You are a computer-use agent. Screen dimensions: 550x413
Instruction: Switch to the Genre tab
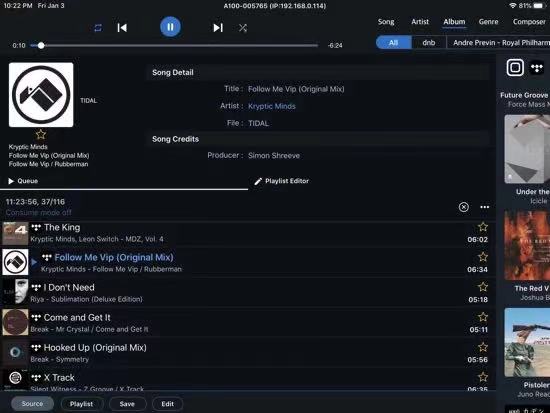click(488, 22)
